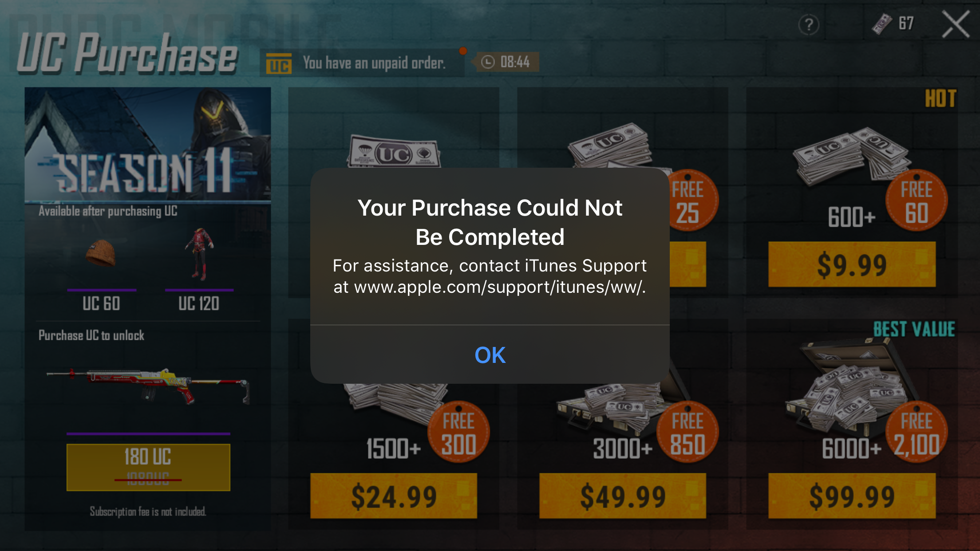Click the orange UC unpaid order icon
This screenshot has width=980, height=551.
pyautogui.click(x=279, y=63)
